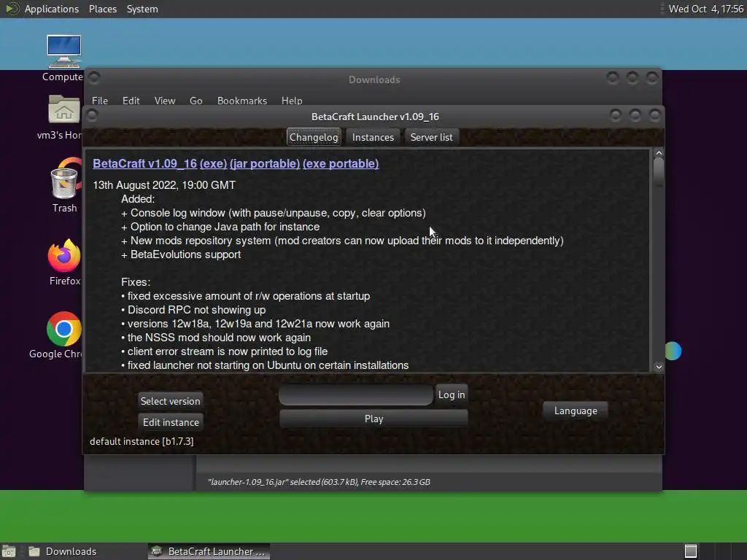Screen dimensions: 747x560
Task: Launch Firefox from the desktop
Action: click(64, 255)
